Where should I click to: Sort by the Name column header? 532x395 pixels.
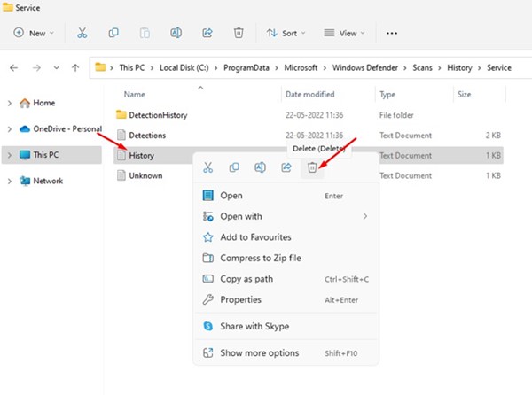(135, 95)
